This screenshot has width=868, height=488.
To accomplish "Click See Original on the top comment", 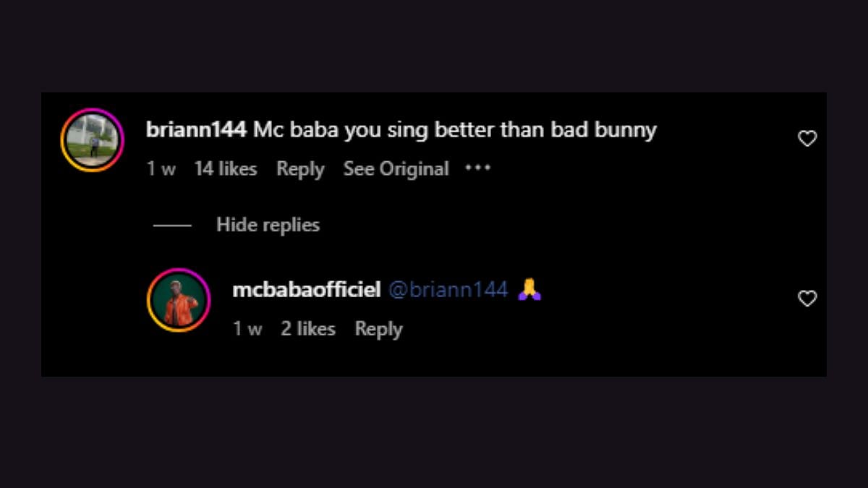I will click(x=396, y=169).
